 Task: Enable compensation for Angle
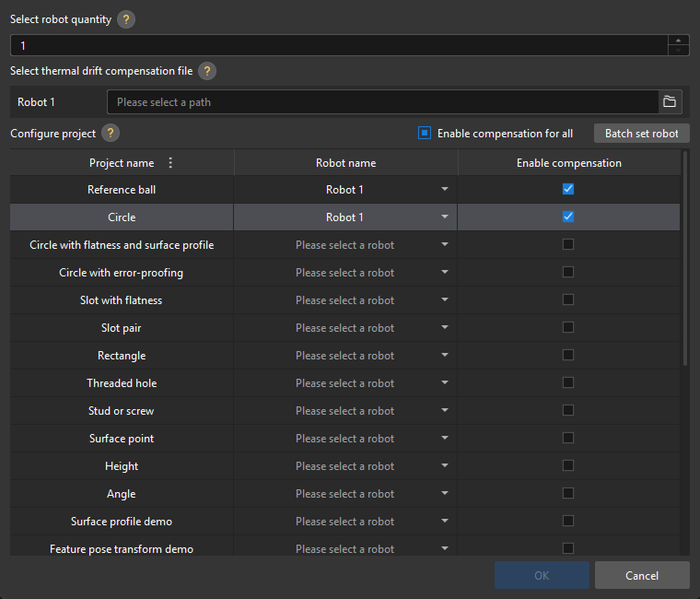point(568,494)
